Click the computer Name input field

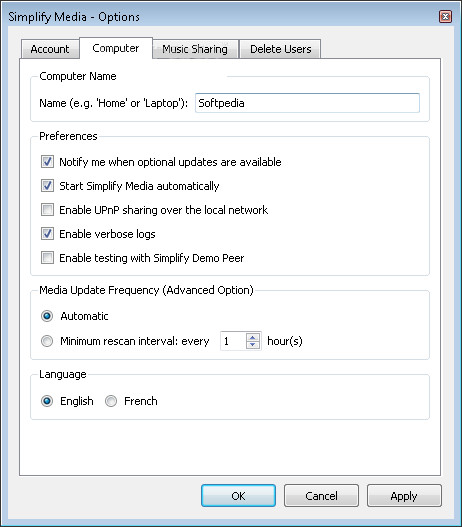307,103
